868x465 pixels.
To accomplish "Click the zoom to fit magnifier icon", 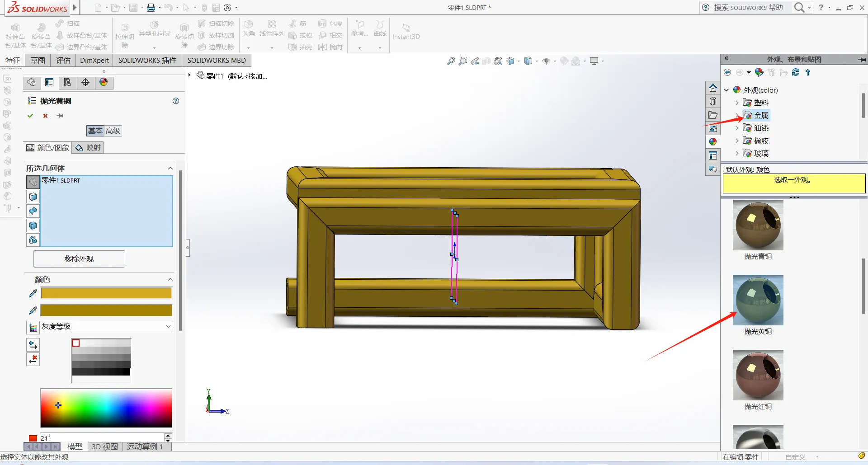I will pos(451,61).
